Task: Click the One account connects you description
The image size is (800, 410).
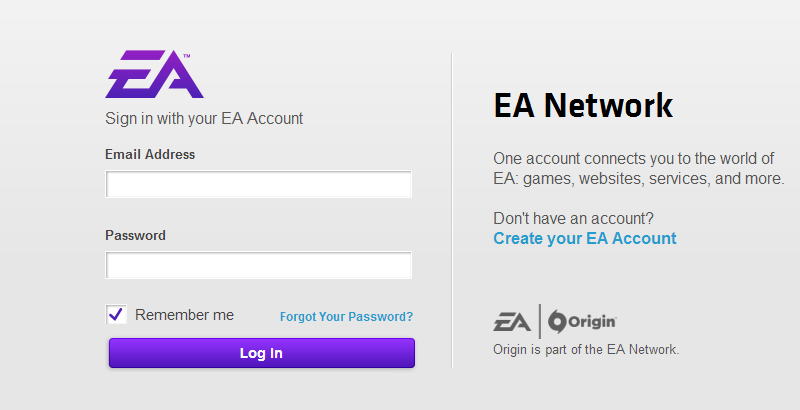Action: (639, 168)
